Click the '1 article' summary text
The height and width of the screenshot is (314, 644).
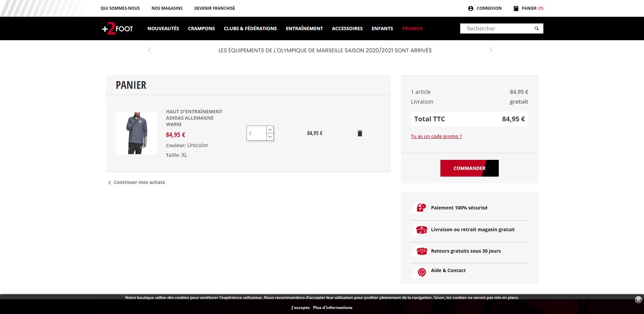421,92
